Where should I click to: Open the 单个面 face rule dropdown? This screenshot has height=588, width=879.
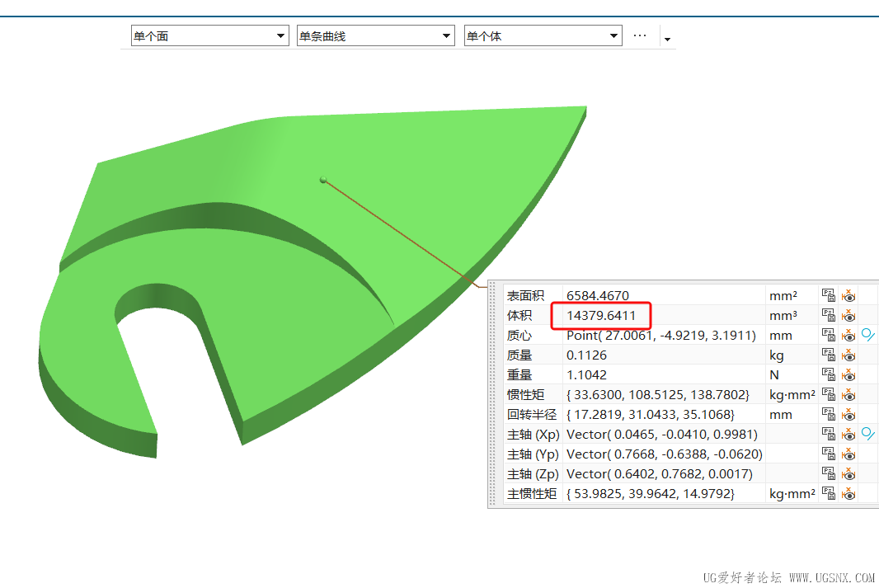click(x=210, y=36)
